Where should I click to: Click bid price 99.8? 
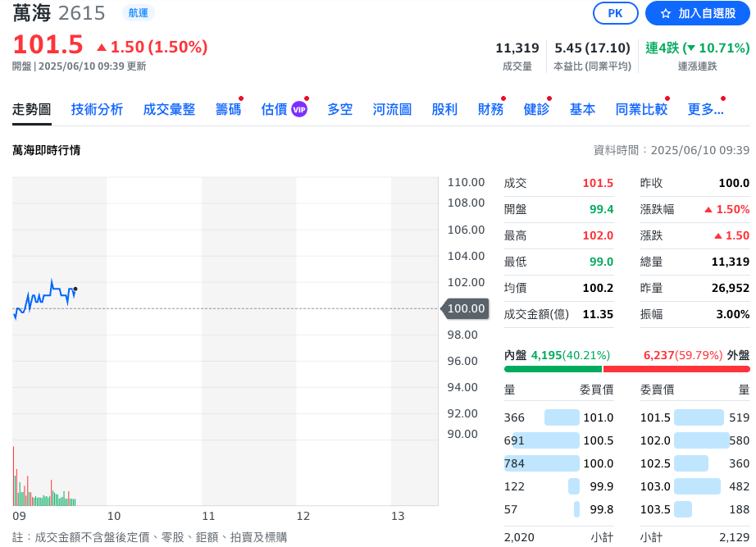click(x=602, y=509)
